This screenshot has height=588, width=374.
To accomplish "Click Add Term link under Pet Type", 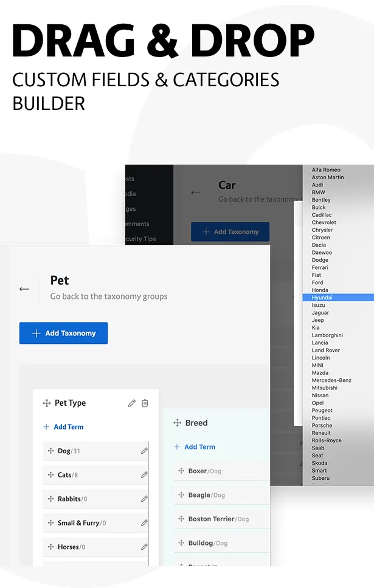I will 63,427.
